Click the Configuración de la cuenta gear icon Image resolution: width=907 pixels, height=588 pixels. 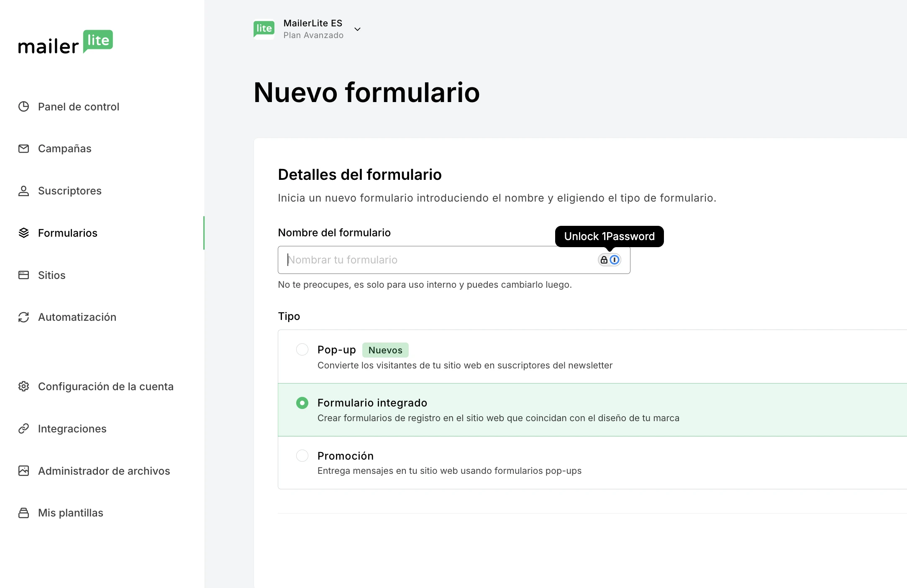(24, 386)
